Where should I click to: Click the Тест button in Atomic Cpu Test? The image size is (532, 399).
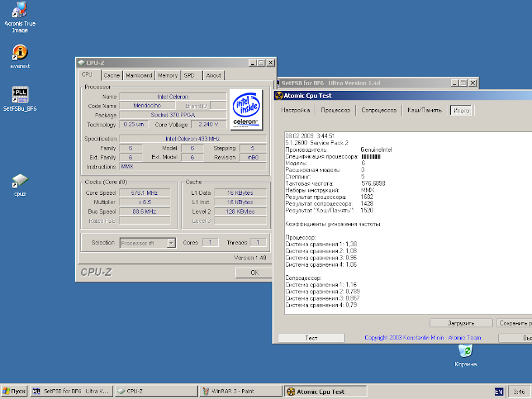point(311,338)
